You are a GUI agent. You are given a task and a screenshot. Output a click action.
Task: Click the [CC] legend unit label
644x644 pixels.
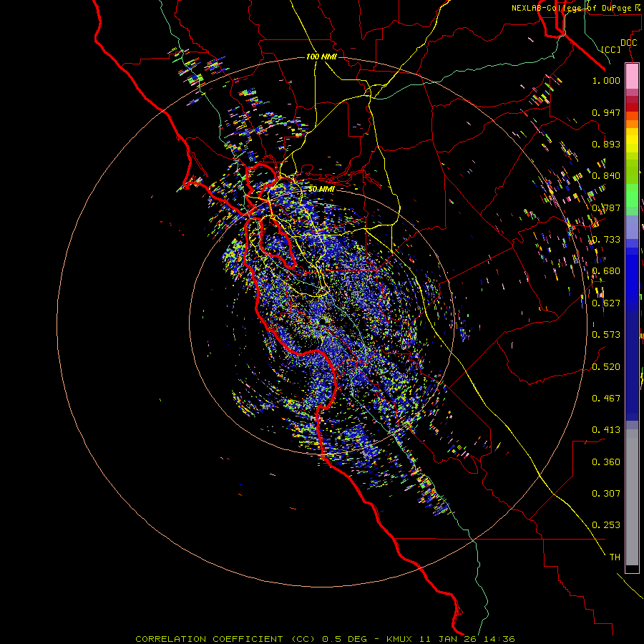tap(610, 49)
